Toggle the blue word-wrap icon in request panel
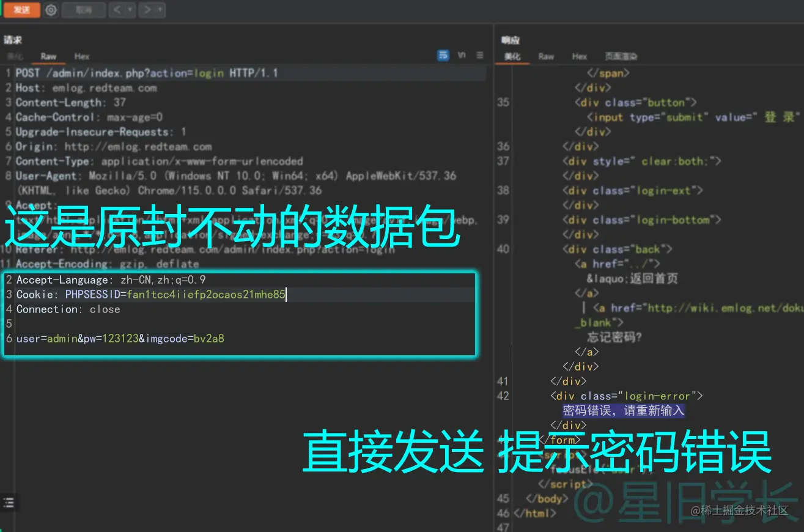Screen dimensions: 804x532 (x=443, y=56)
